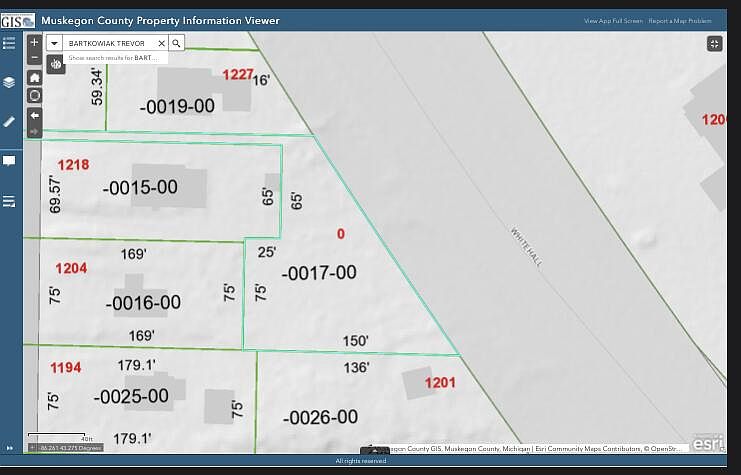Open the Legend panel in sidebar
This screenshot has height=475, width=741.
[10, 43]
